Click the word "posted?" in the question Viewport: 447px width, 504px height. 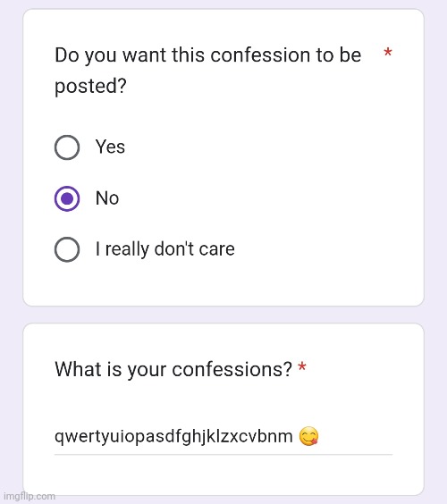(x=90, y=87)
